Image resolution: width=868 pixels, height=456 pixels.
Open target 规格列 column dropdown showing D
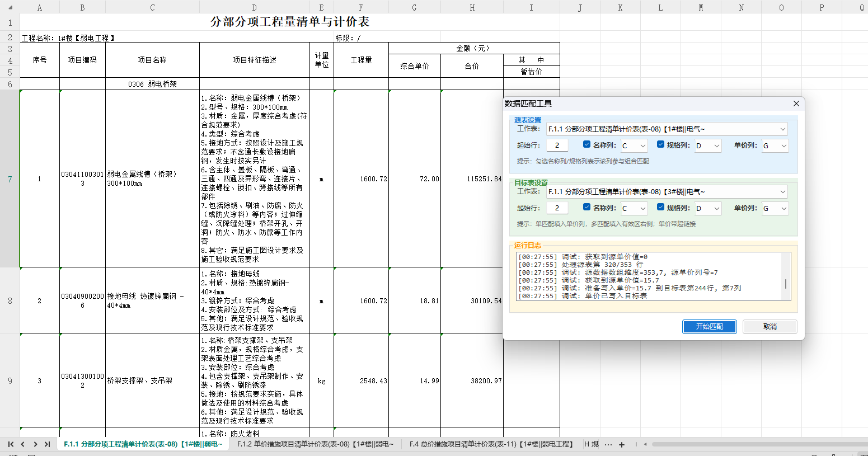tap(707, 208)
